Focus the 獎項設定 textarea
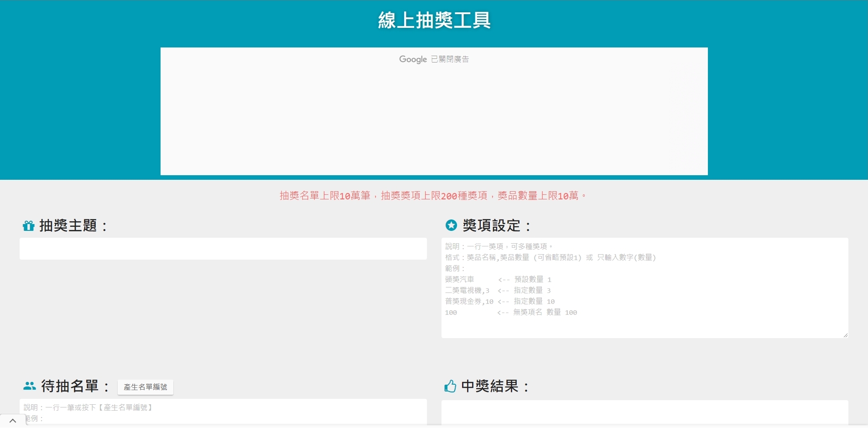 [x=645, y=288]
